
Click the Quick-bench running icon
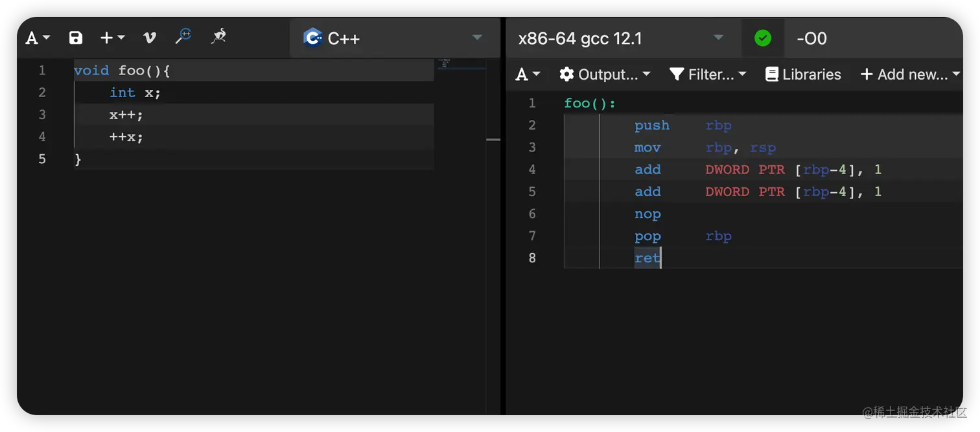218,36
